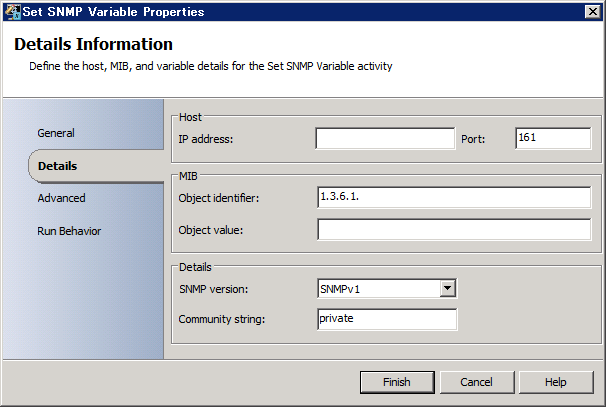
Task: Focus the Object identifier field
Action: click(x=454, y=197)
